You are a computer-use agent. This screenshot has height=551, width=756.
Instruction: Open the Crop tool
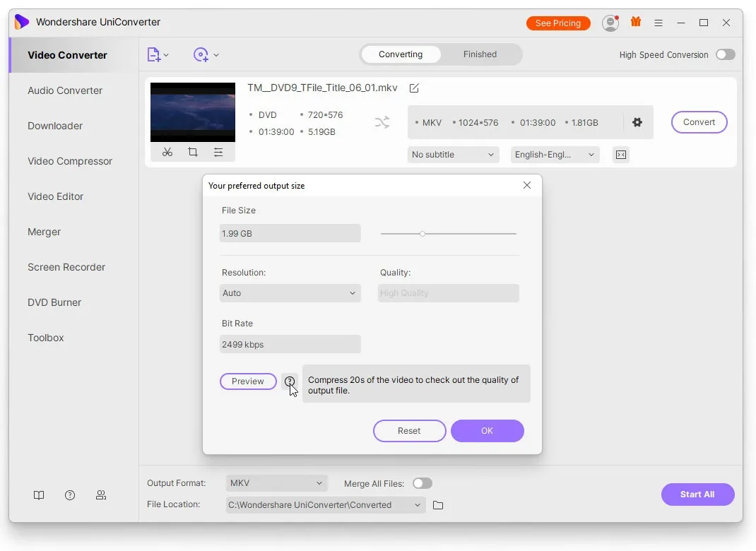tap(193, 152)
